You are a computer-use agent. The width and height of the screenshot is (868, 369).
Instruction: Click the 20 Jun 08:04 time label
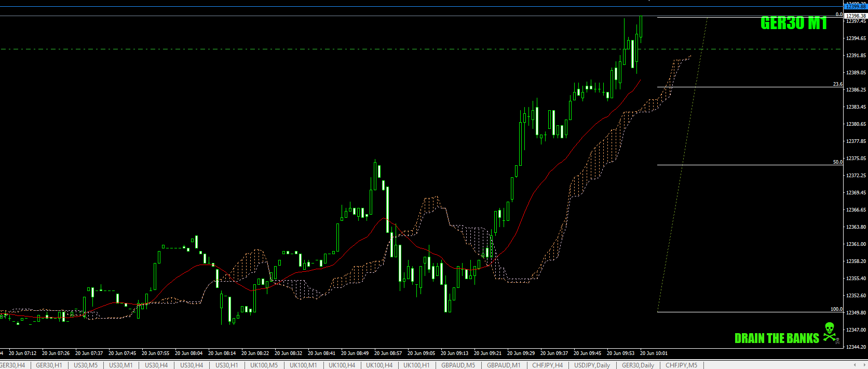[188, 353]
